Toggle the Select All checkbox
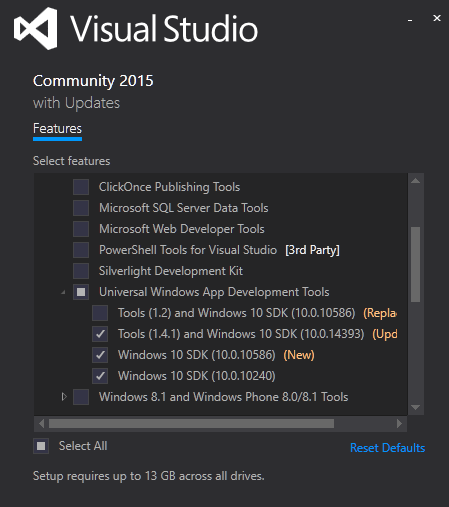The width and height of the screenshot is (449, 507). [x=41, y=446]
